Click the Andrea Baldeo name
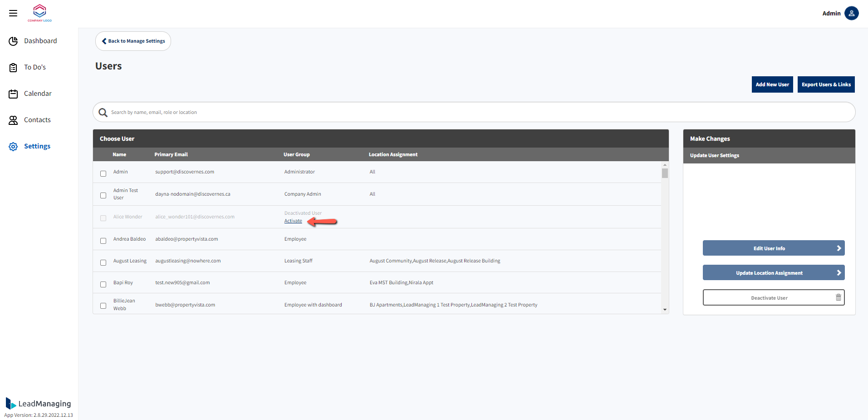 point(129,239)
